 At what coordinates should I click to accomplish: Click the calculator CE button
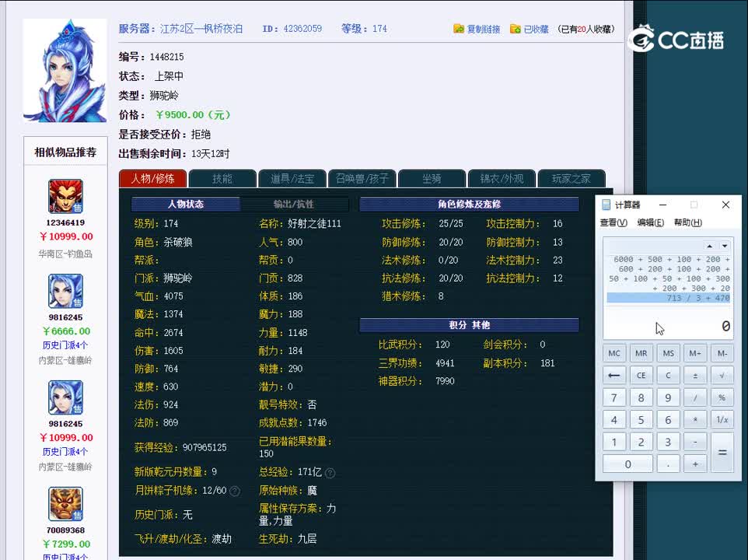[x=641, y=376]
